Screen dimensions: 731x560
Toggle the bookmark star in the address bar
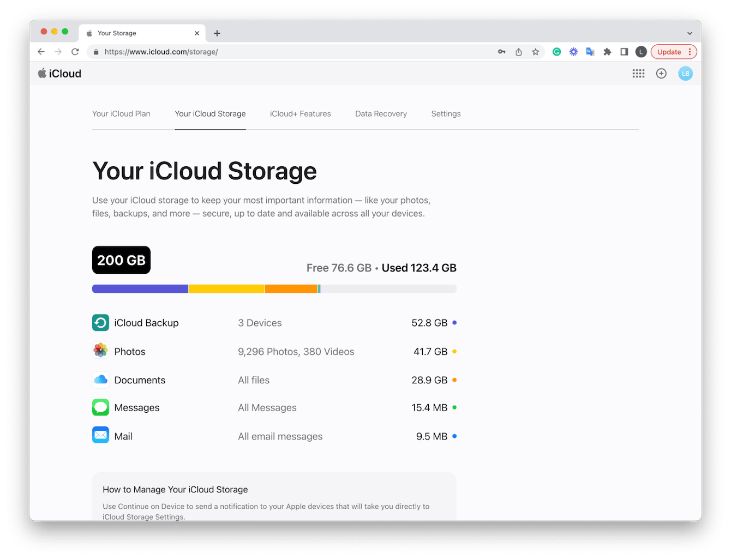pos(536,52)
